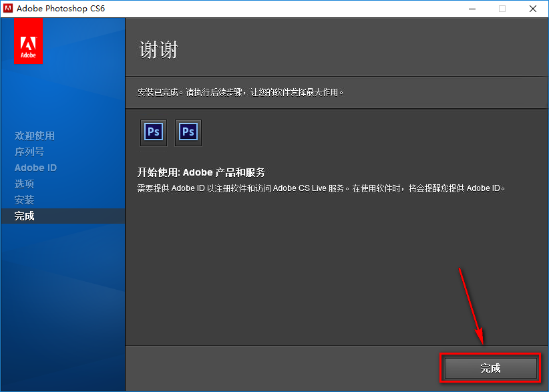The image size is (549, 392).
Task: Select the highlighted 完成 sidebar step
Action: [24, 216]
